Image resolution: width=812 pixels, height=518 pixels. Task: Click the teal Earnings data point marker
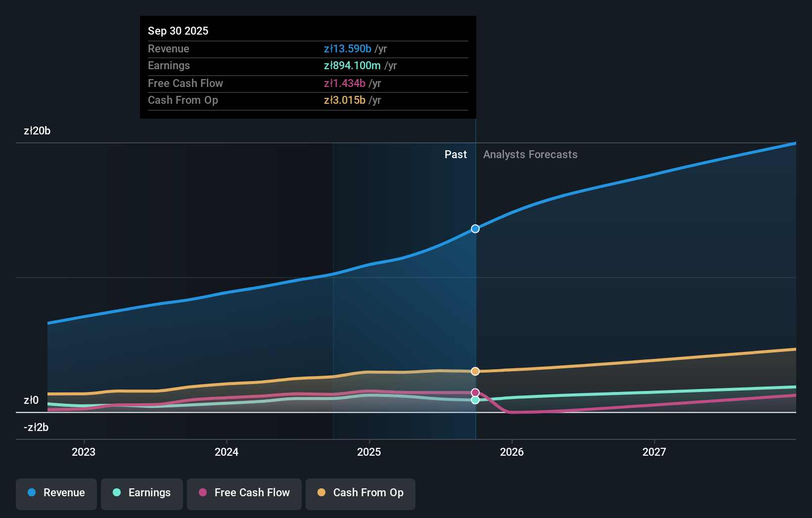pyautogui.click(x=475, y=400)
